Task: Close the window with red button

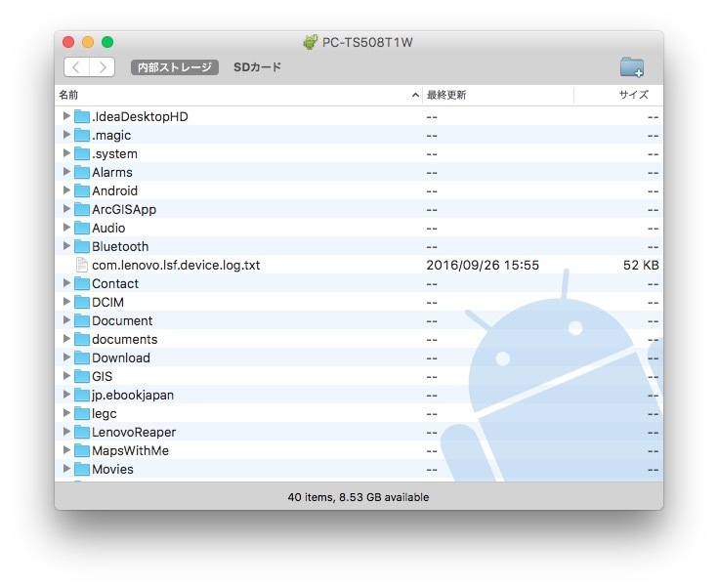Action: (68, 42)
